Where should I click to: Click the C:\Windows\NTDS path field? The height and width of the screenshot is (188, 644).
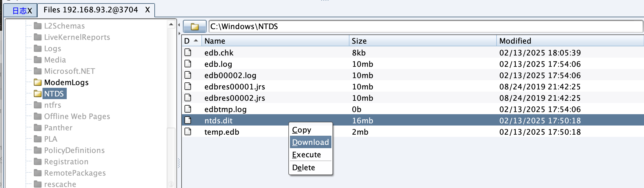(425, 26)
